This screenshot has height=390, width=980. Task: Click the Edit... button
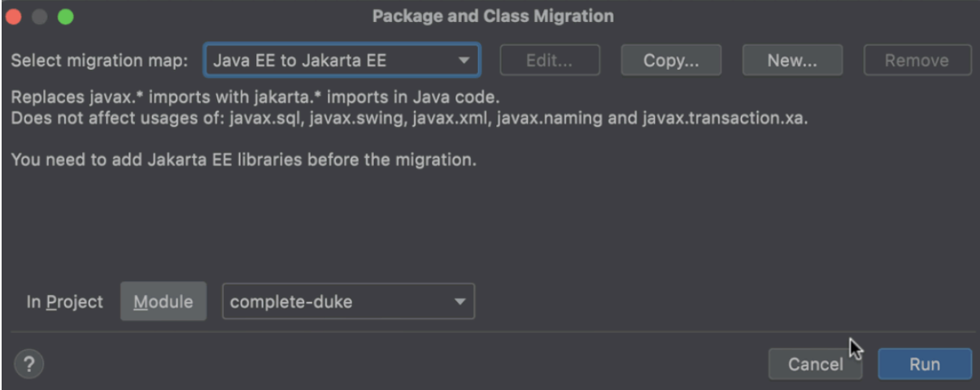[x=549, y=60]
